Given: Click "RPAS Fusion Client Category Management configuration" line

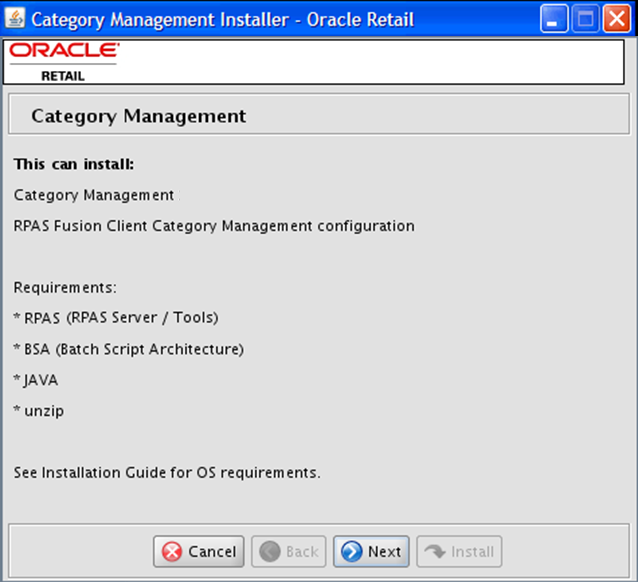Looking at the screenshot, I should point(214,226).
